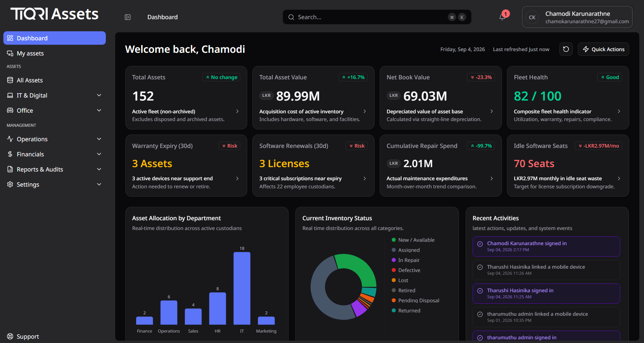The width and height of the screenshot is (644, 343).
Task: Open 'Chamodi Karunarathne signed in' activity
Action: [x=546, y=246]
